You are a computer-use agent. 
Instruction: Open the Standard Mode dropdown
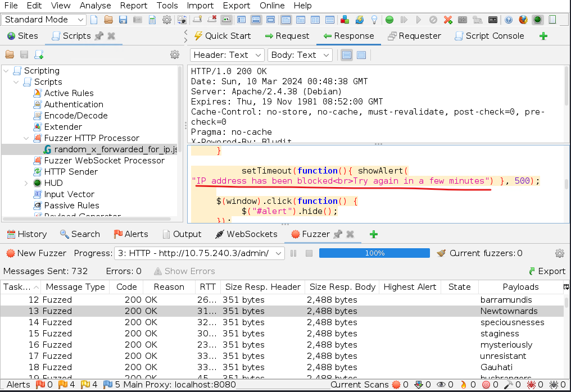tap(44, 20)
